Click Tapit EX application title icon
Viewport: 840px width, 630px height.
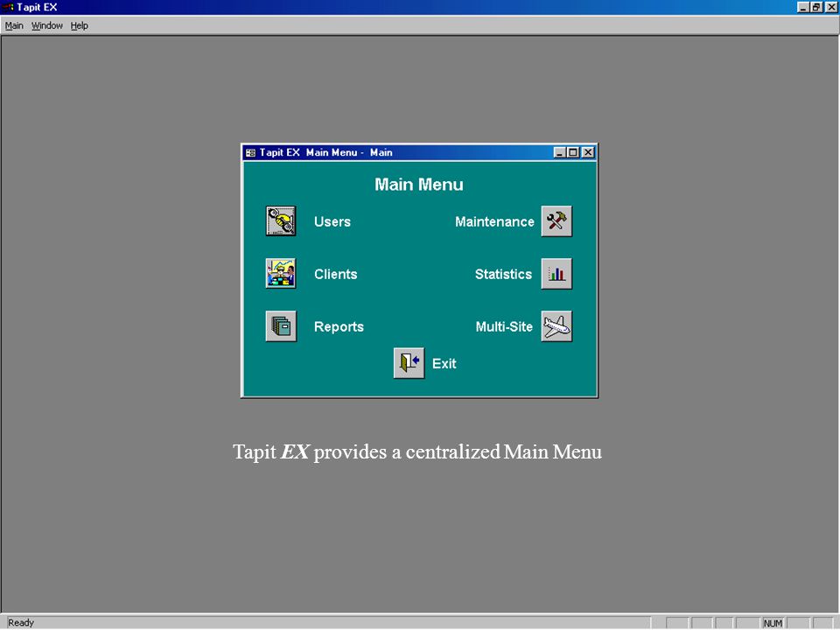pyautogui.click(x=8, y=7)
